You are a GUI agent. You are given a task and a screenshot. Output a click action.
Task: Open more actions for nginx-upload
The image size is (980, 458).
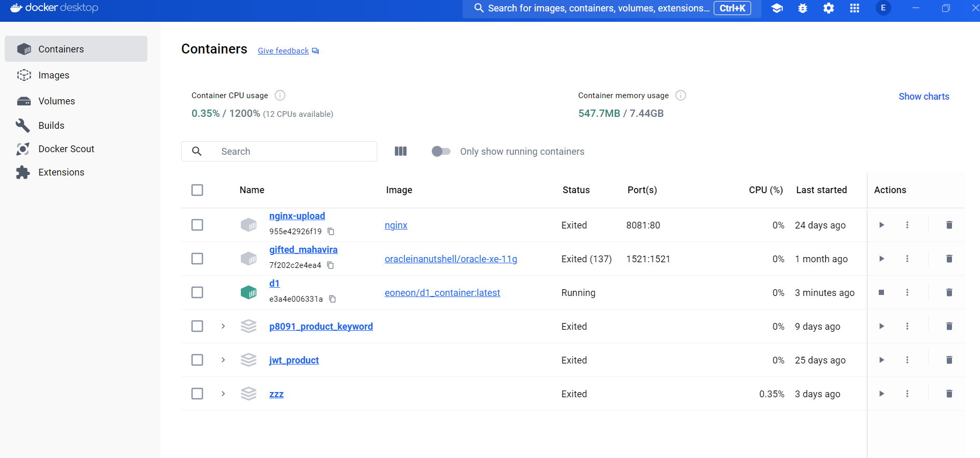point(907,225)
